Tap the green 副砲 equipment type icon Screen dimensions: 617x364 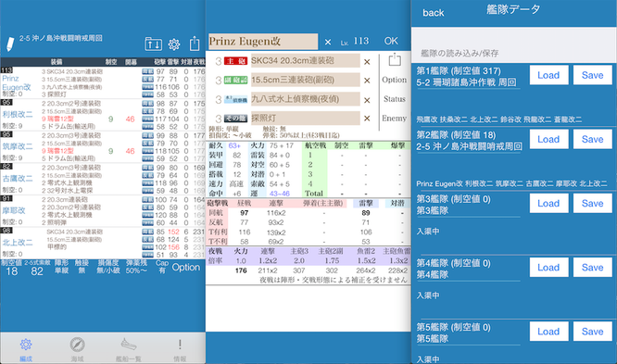(x=235, y=81)
